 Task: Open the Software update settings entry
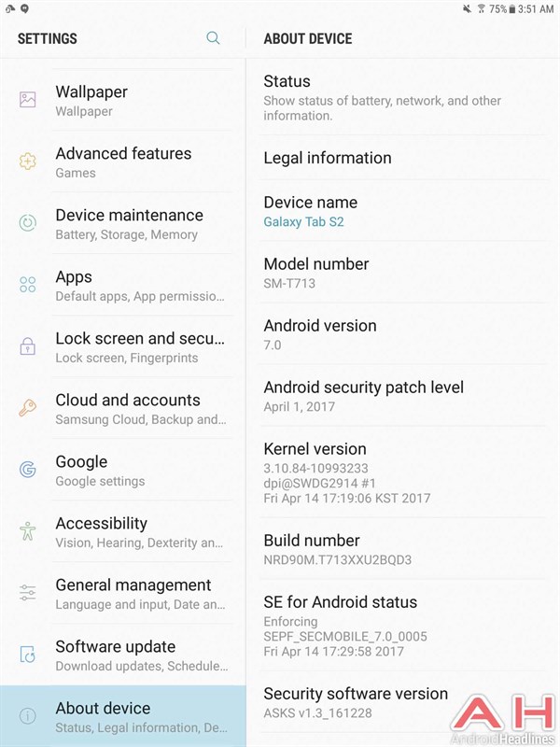pyautogui.click(x=140, y=655)
